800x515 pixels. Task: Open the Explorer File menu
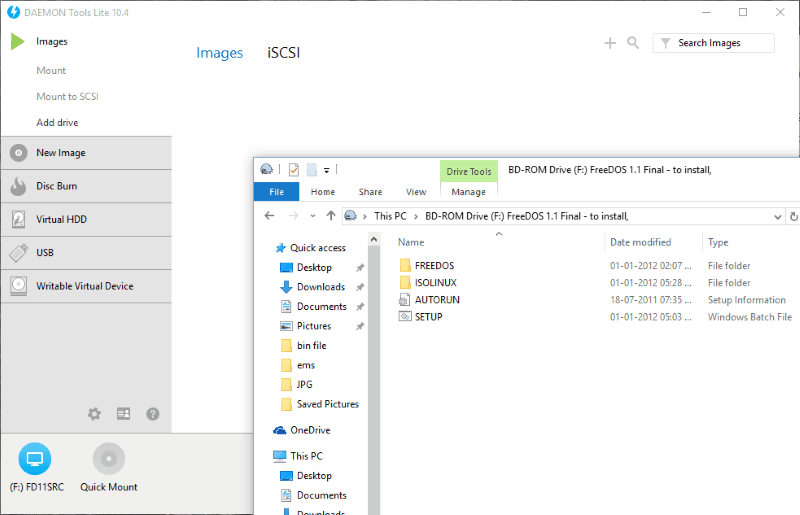pyautogui.click(x=277, y=192)
